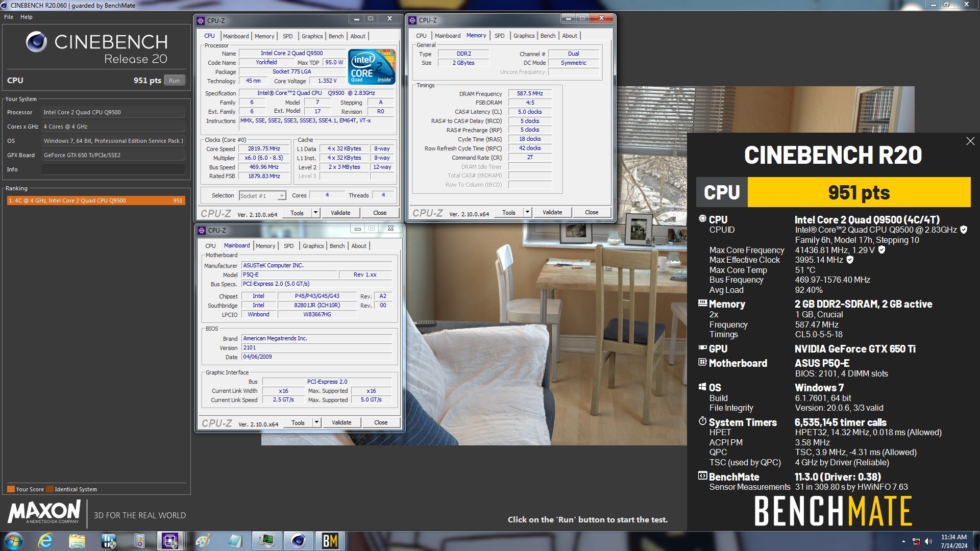
Task: Click the Intel Core 2 Quad logo
Action: pos(372,67)
